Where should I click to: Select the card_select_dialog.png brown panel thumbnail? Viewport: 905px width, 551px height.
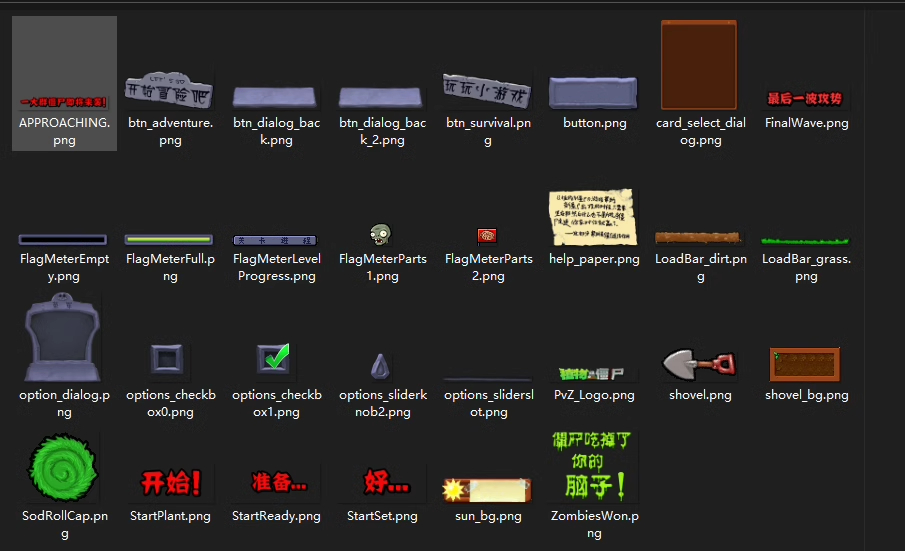(699, 65)
